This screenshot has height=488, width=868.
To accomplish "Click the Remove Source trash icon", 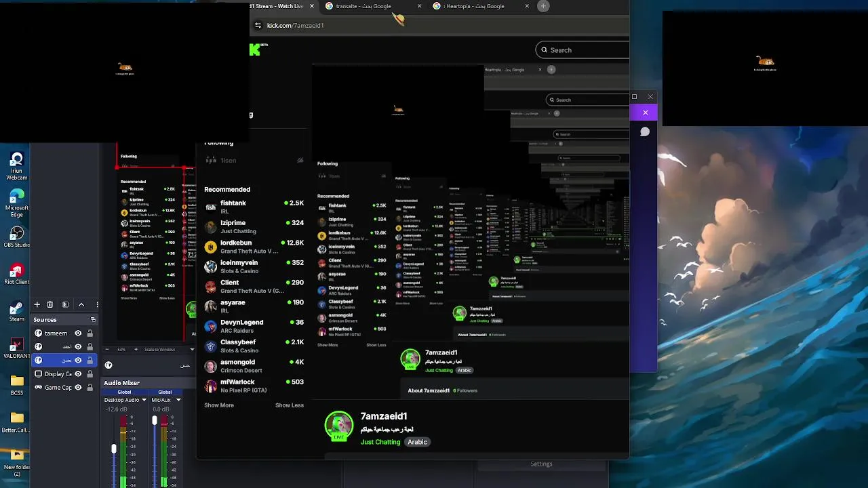I will coord(50,305).
